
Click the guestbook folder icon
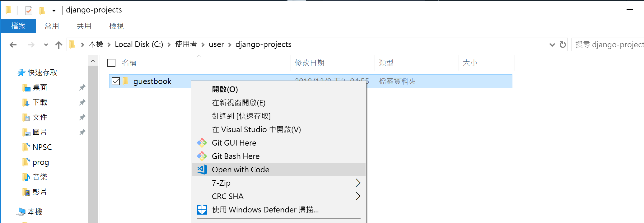[x=126, y=81]
